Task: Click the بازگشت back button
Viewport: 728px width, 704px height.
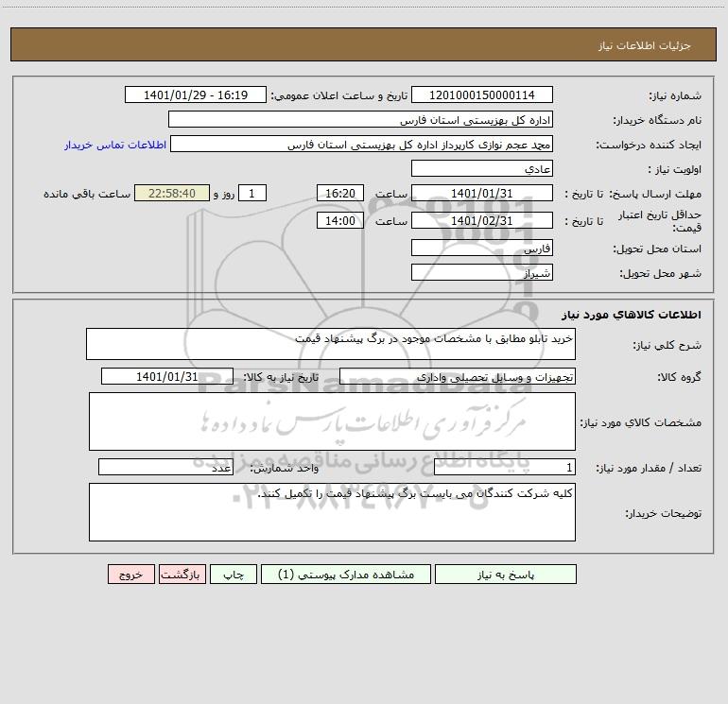Action: [x=182, y=574]
